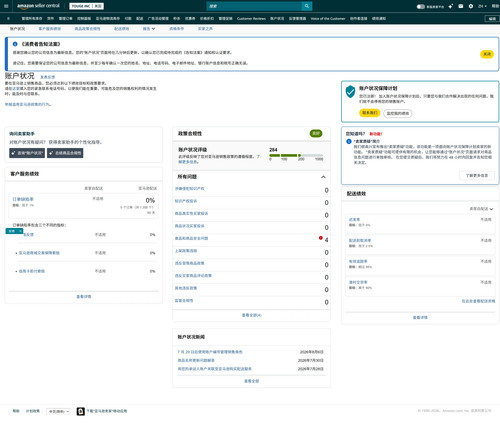The height and width of the screenshot is (426, 500).
Task: Open the ZH language dropdown in header
Action: [x=482, y=6]
